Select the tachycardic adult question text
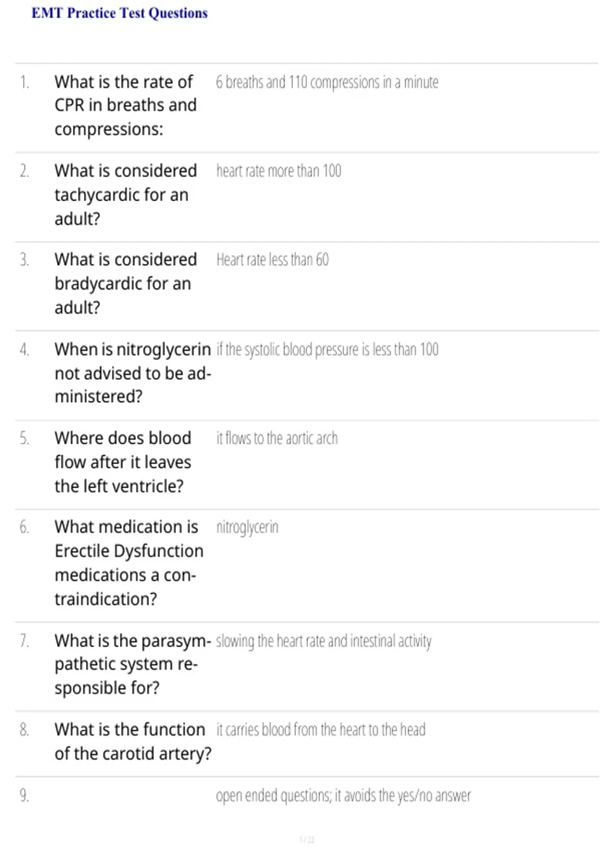Image resolution: width=613 pixels, height=868 pixels. point(126,195)
